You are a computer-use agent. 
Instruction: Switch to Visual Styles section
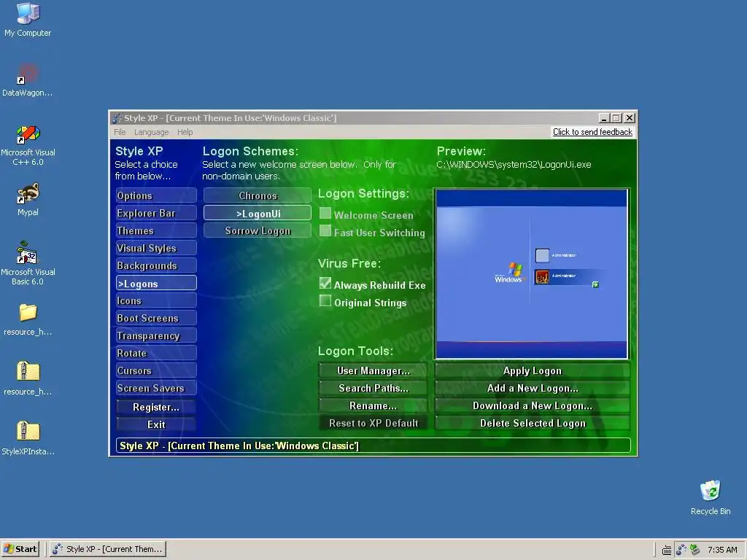tap(156, 248)
